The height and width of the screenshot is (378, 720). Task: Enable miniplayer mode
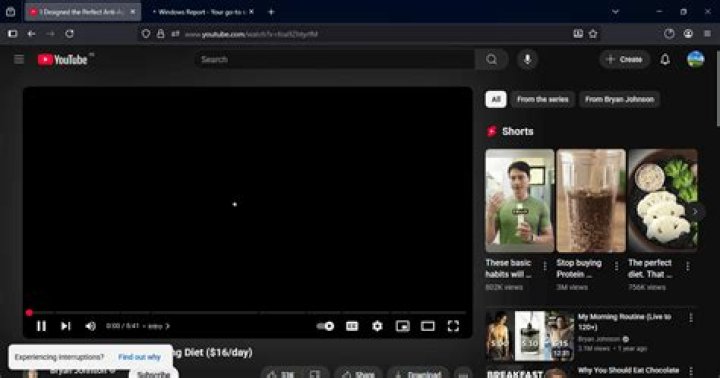pyautogui.click(x=403, y=326)
